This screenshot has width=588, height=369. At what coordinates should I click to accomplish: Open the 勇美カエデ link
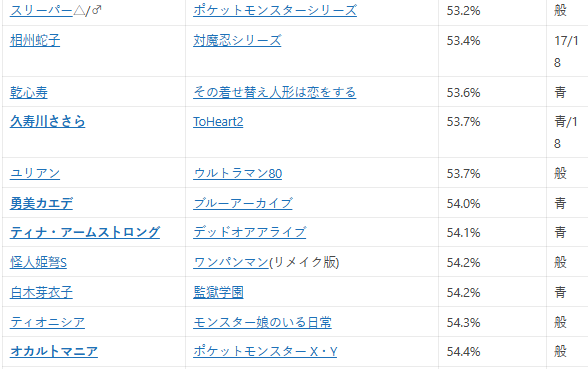(41, 203)
